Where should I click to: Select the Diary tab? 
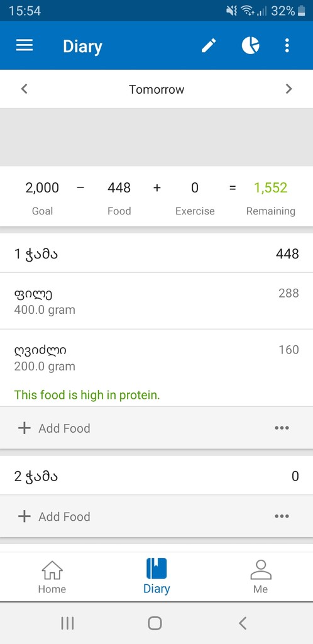[x=156, y=577]
